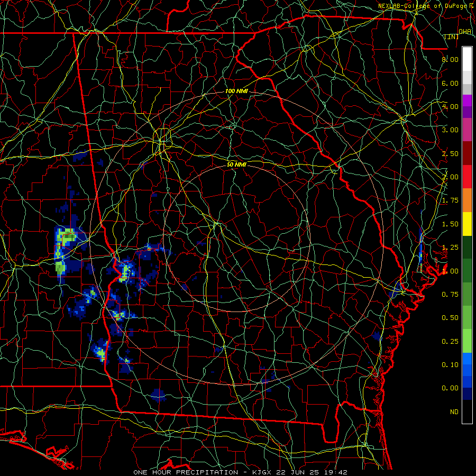
Task: Click the 6.00 legend value
Action: click(x=450, y=83)
